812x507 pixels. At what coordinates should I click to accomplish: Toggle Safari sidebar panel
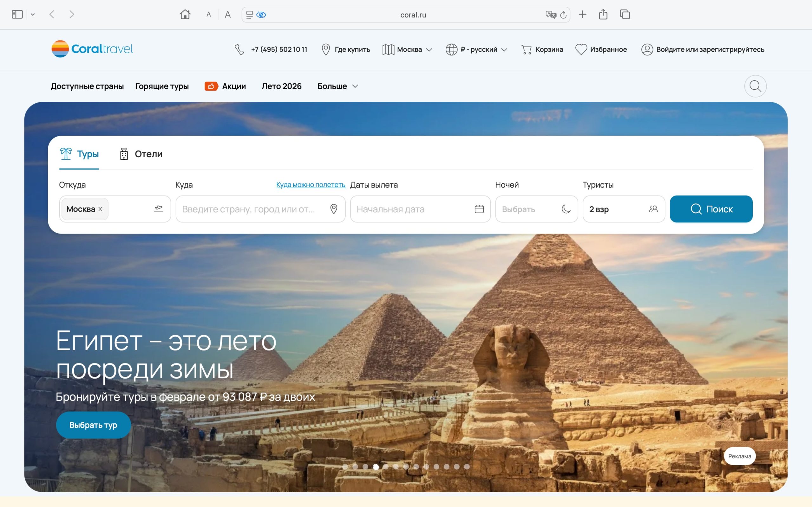coord(17,15)
